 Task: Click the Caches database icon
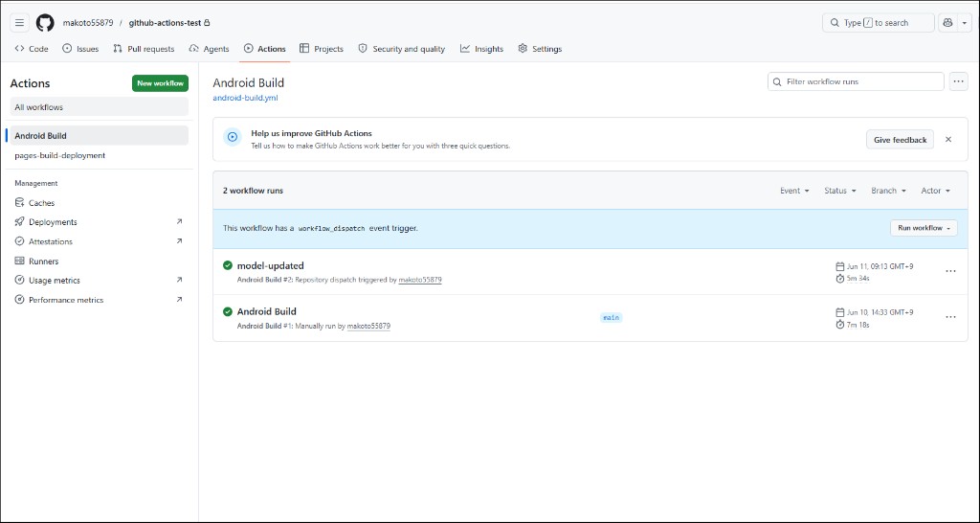19,203
